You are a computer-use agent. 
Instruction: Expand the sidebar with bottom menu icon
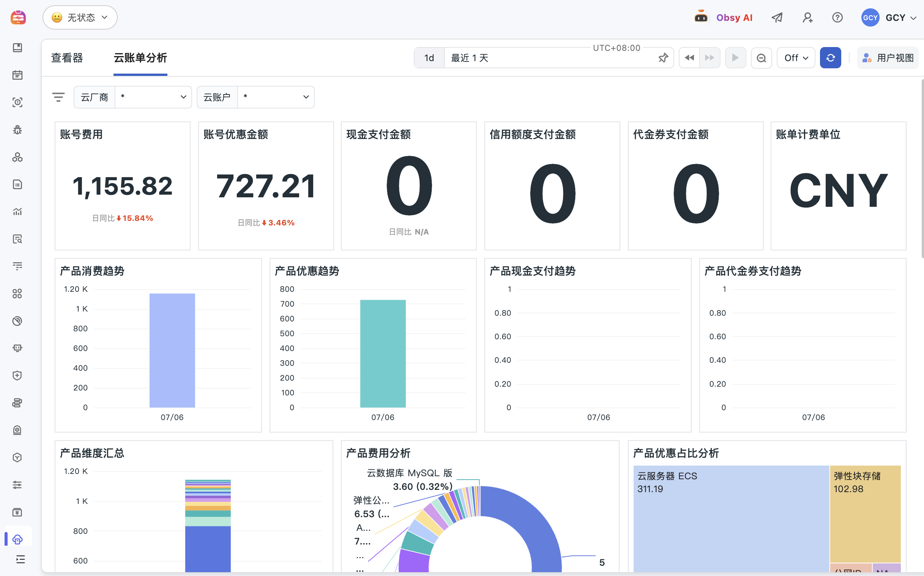20,559
